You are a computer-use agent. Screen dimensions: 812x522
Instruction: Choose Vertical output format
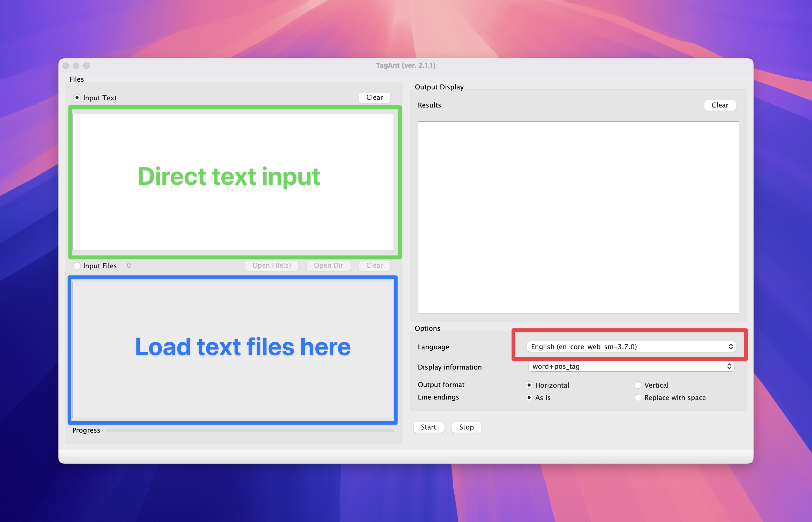[638, 385]
